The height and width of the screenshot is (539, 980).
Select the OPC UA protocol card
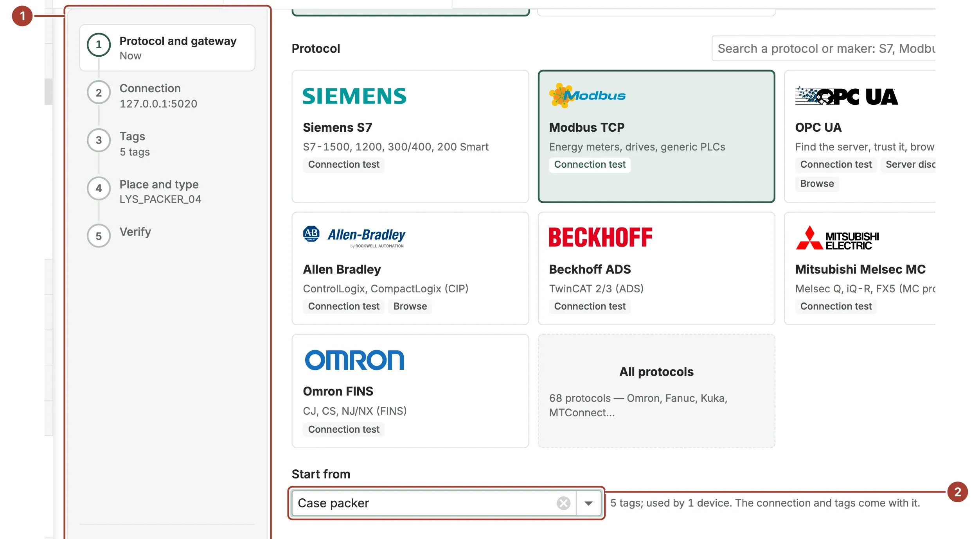click(860, 136)
